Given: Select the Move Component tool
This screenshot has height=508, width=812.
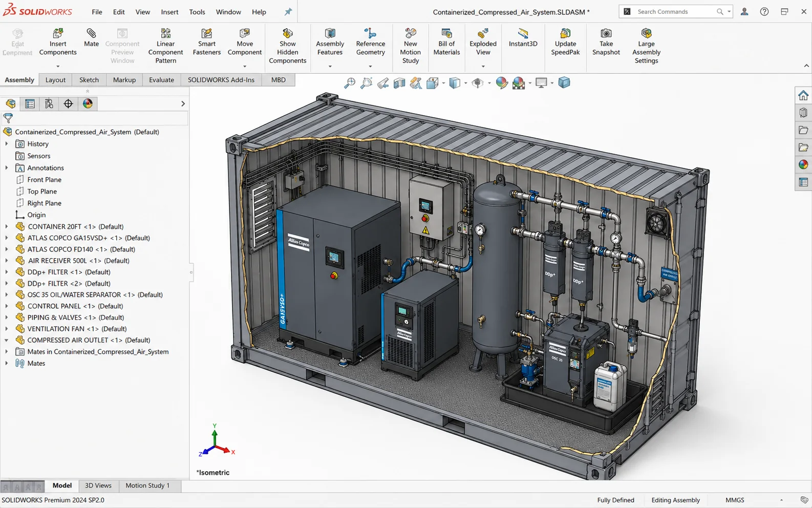Looking at the screenshot, I should (x=245, y=42).
